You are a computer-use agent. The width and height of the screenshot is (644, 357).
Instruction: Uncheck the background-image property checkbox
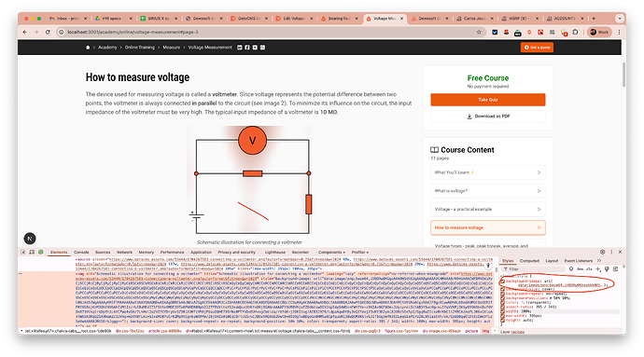(x=502, y=281)
